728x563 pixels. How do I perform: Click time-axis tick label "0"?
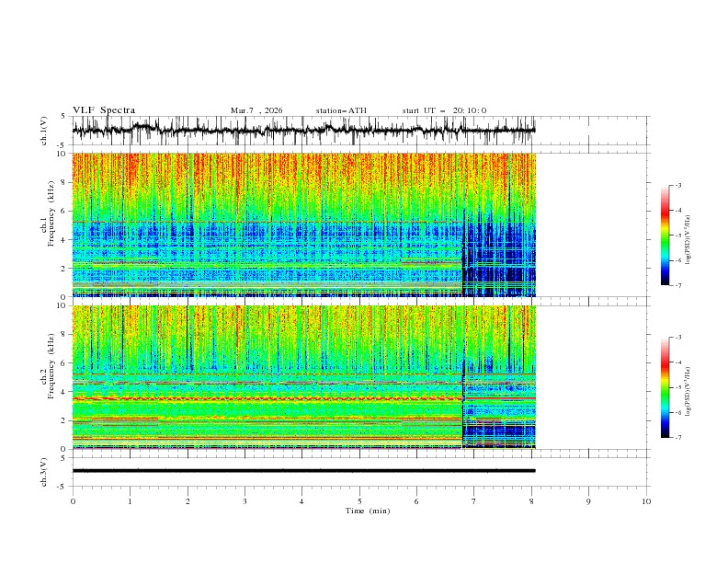[73, 501]
